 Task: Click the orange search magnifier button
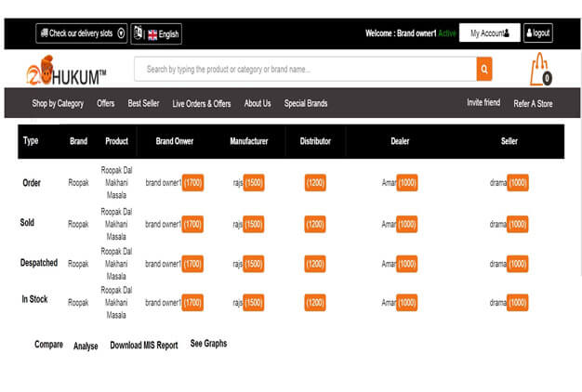484,69
